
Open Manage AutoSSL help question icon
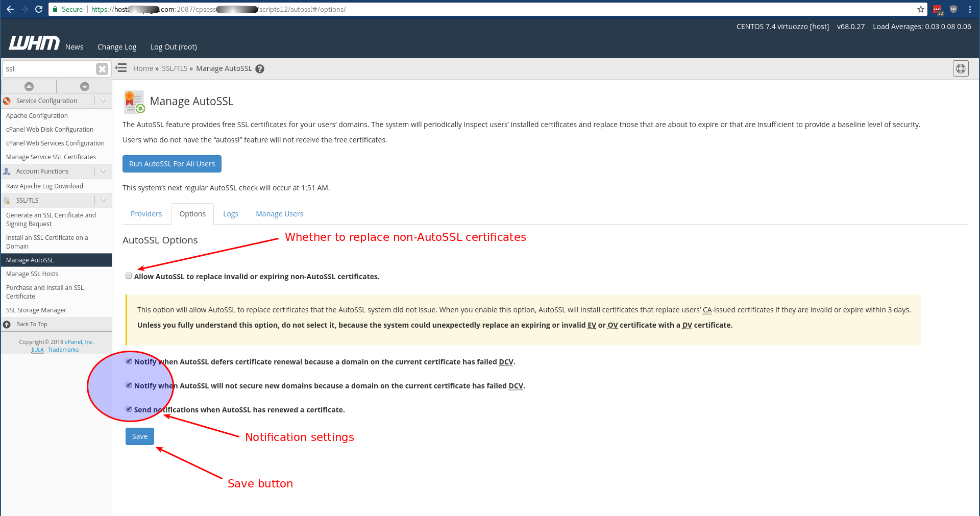pos(260,69)
